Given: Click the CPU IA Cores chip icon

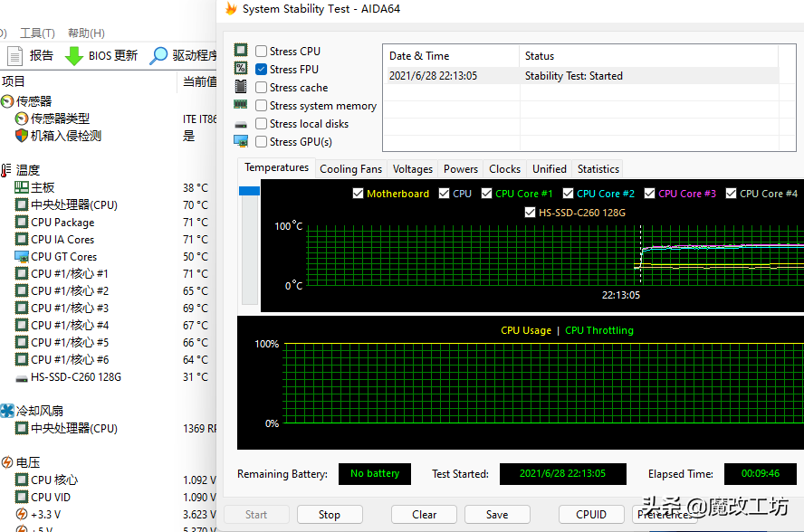Looking at the screenshot, I should 22,240.
